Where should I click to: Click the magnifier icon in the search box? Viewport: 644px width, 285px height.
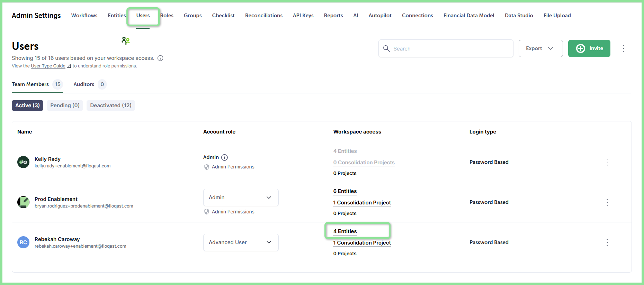(x=386, y=48)
